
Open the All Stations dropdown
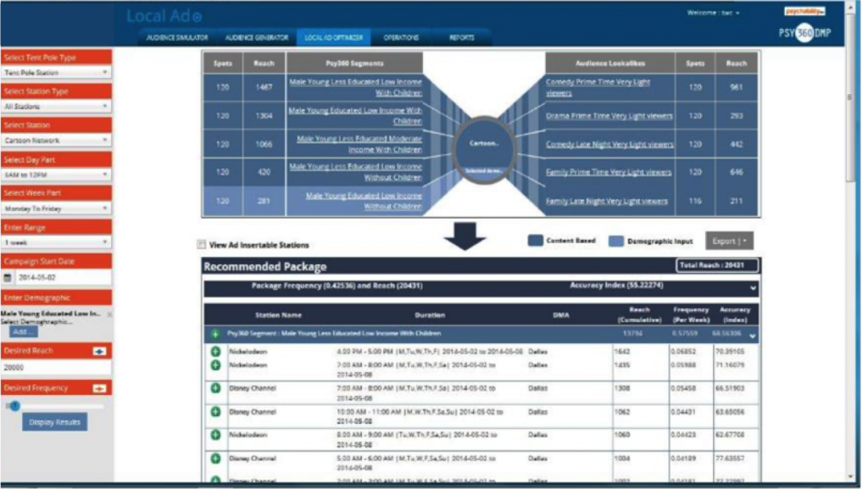pos(56,106)
